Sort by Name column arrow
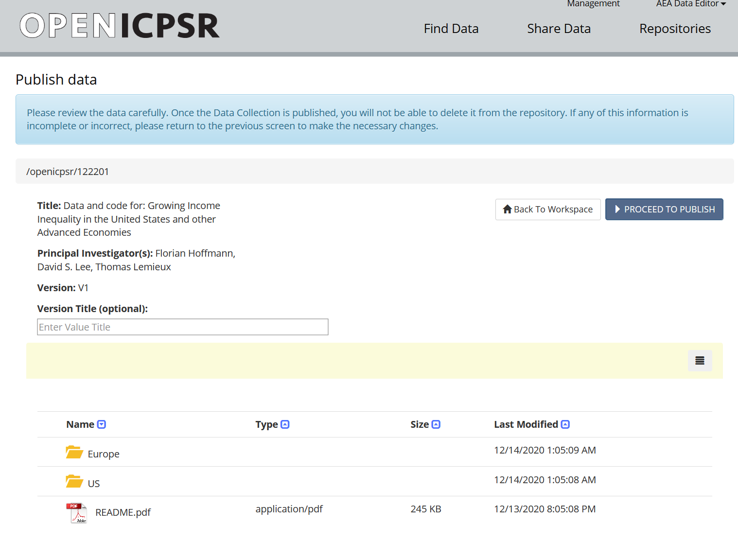738x560 pixels. point(102,424)
